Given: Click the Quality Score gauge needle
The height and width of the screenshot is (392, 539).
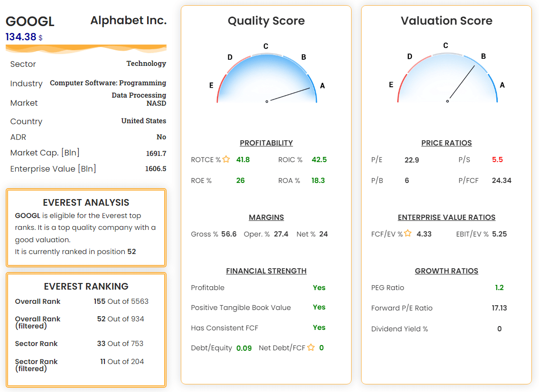Looking at the screenshot, I should [290, 94].
